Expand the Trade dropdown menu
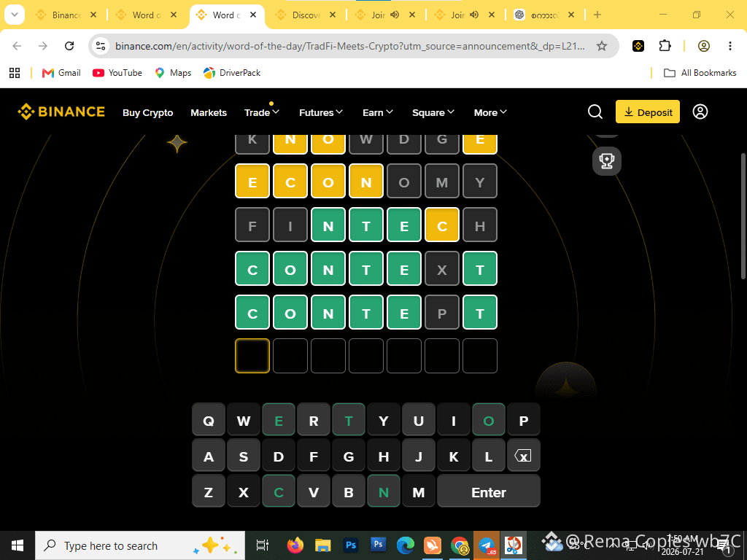Screen dimensions: 747x560 tap(262, 112)
